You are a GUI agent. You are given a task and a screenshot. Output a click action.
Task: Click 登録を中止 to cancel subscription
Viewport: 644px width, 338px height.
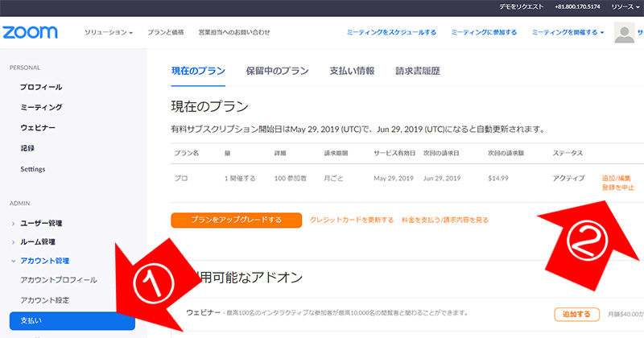pos(617,188)
